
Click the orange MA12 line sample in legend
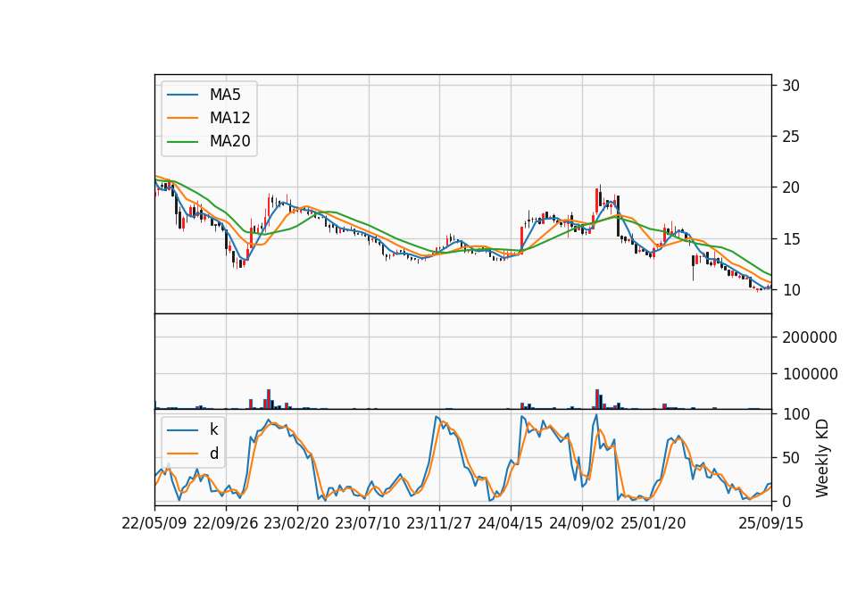click(182, 118)
